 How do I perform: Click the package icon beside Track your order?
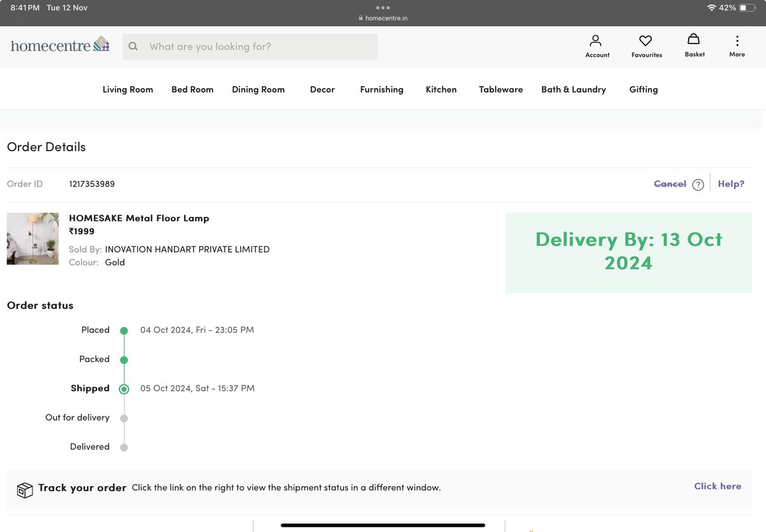tap(25, 489)
